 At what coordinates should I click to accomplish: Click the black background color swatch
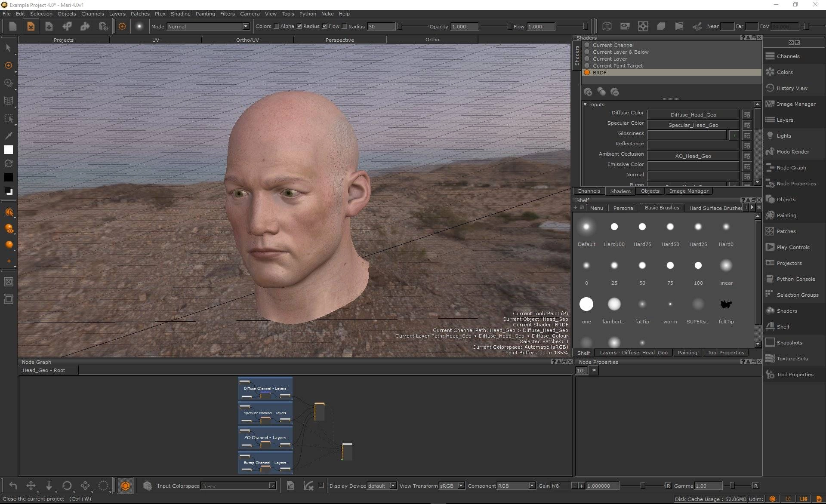(x=8, y=177)
